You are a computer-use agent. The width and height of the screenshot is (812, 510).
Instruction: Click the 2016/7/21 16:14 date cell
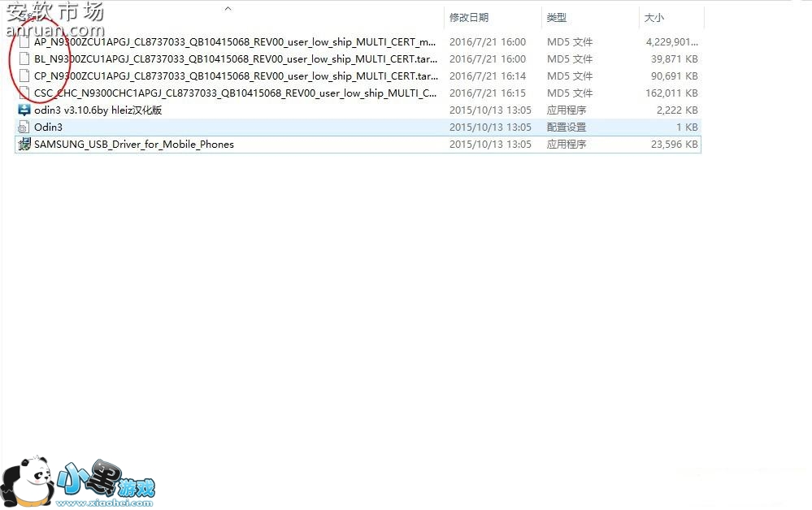488,76
